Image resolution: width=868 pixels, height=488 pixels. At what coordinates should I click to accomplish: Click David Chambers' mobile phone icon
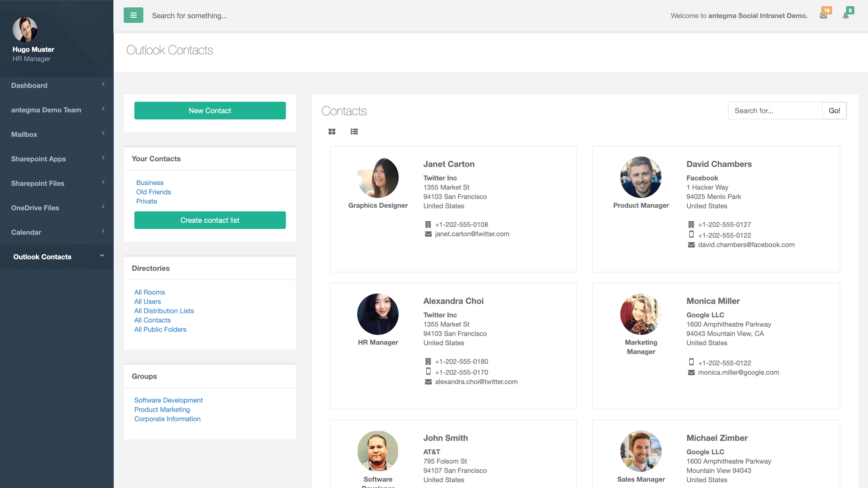tap(691, 234)
